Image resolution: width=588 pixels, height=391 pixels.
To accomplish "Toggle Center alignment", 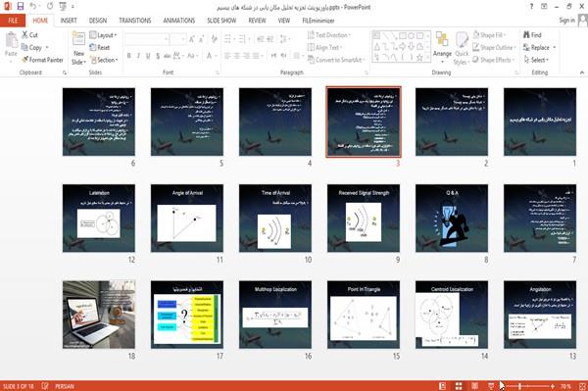I will tap(236, 56).
